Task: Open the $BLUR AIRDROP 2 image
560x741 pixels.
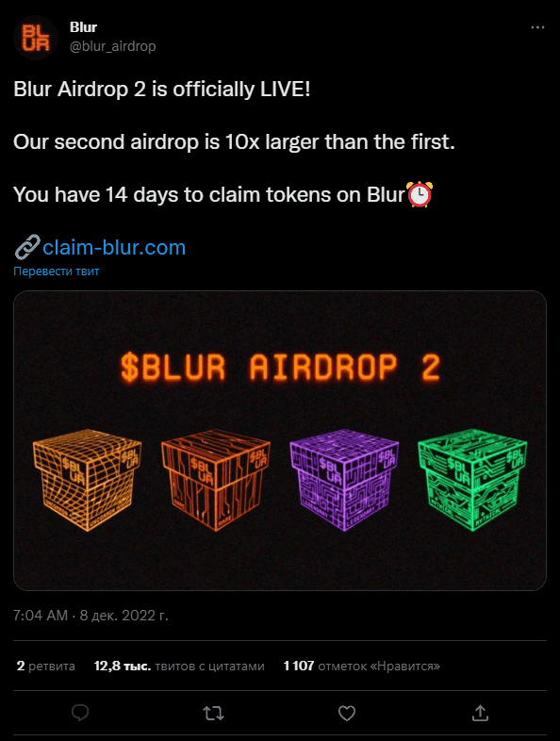Action: 280,440
